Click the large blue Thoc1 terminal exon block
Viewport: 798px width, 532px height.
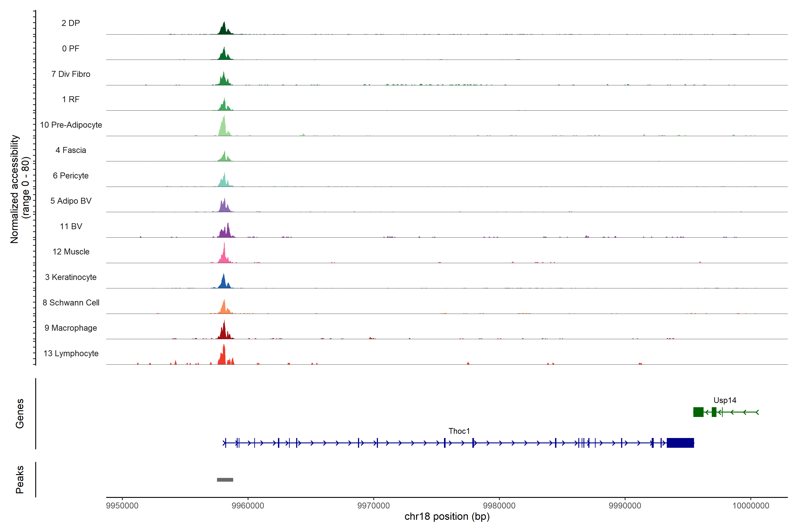[x=680, y=443]
